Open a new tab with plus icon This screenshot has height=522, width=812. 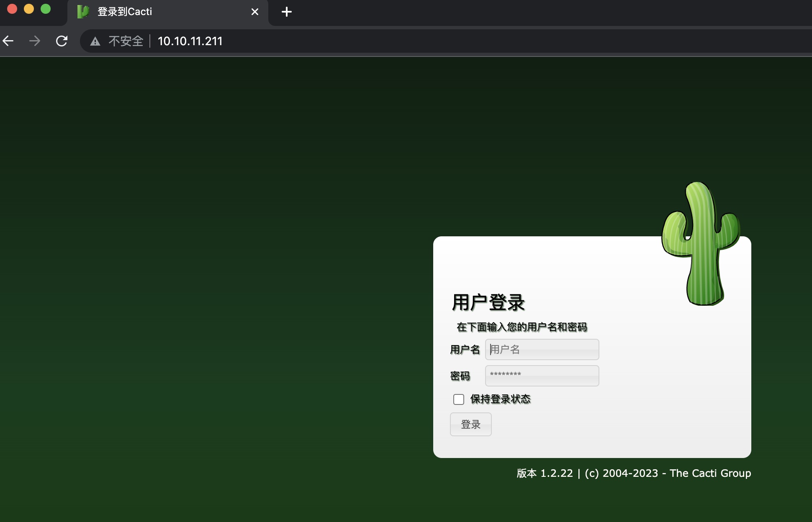287,12
